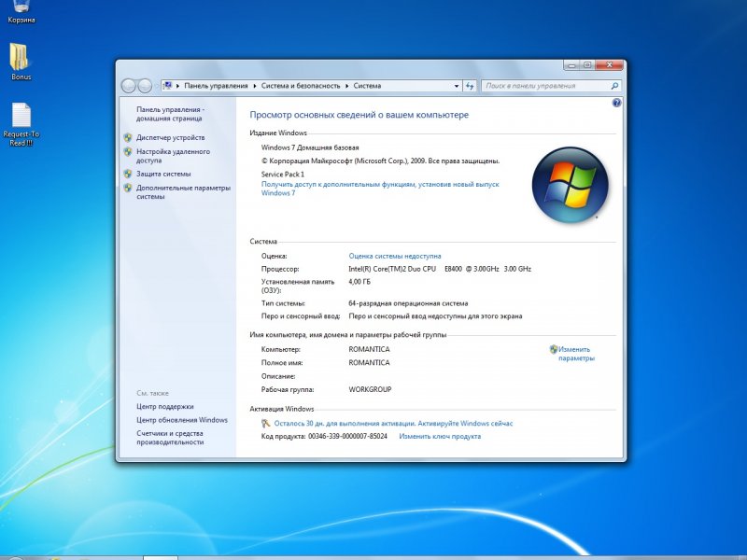Click shield icon next to Диспетчер устройств

pyautogui.click(x=128, y=137)
